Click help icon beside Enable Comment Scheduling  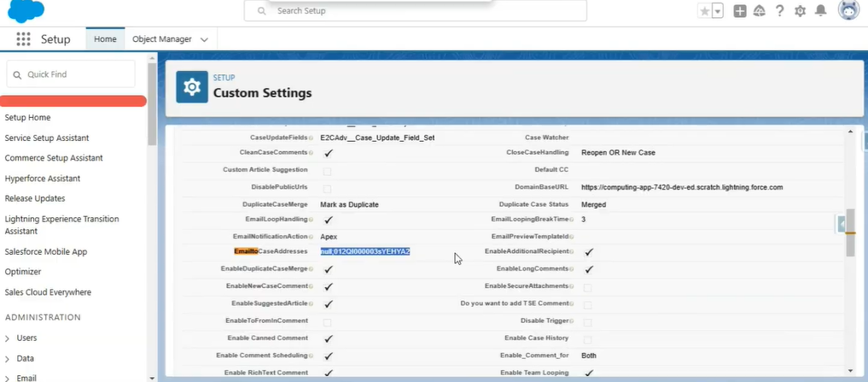[x=312, y=356]
